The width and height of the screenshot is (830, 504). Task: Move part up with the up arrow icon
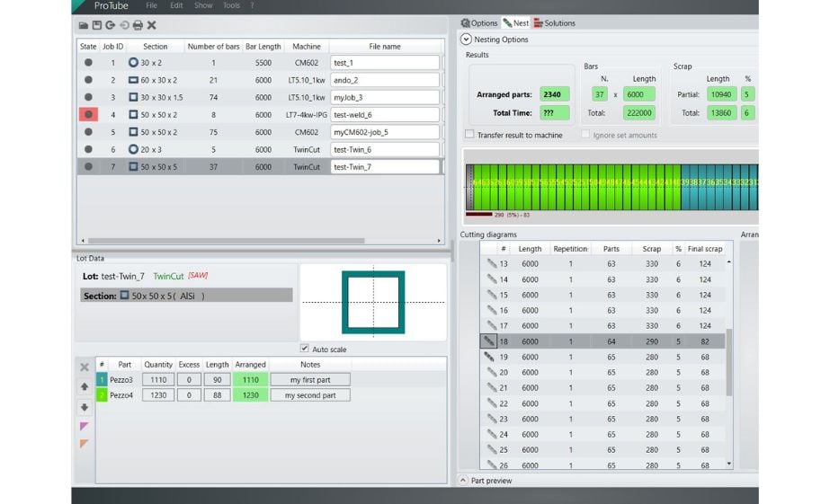pos(85,386)
